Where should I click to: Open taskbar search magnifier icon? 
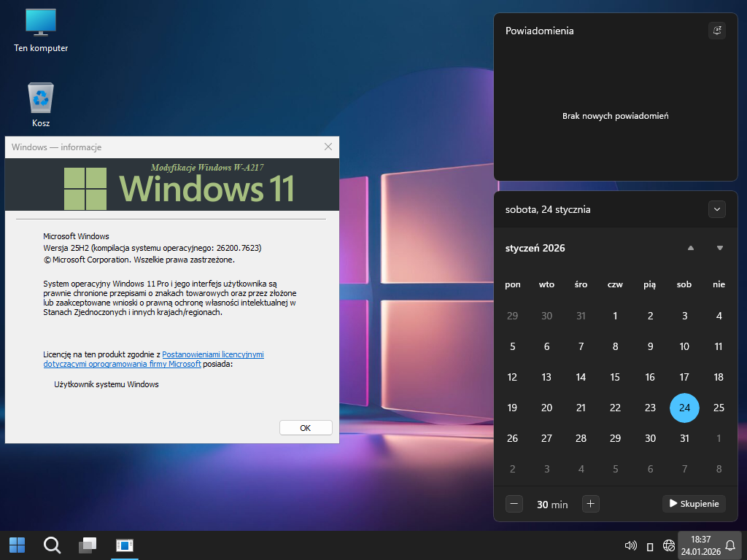tap(53, 545)
